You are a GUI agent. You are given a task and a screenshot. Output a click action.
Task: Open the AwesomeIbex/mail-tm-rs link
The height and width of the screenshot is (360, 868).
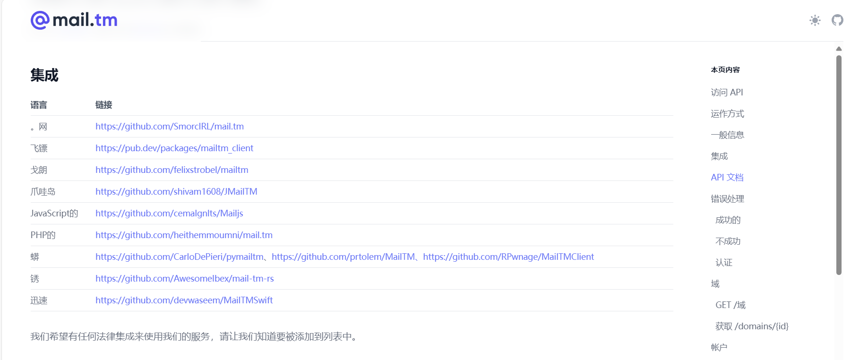(185, 278)
